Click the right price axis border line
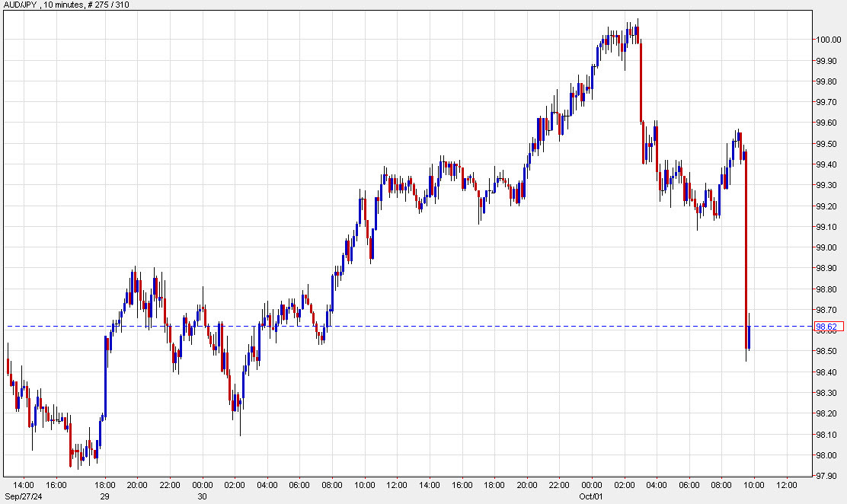This screenshot has width=847, height=504. tap(811, 251)
